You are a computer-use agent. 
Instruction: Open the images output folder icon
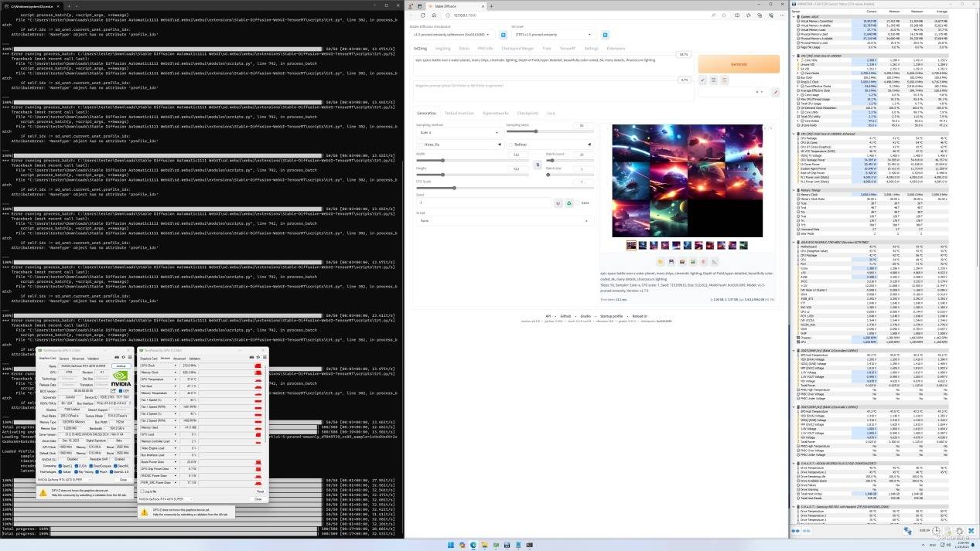pyautogui.click(x=661, y=262)
